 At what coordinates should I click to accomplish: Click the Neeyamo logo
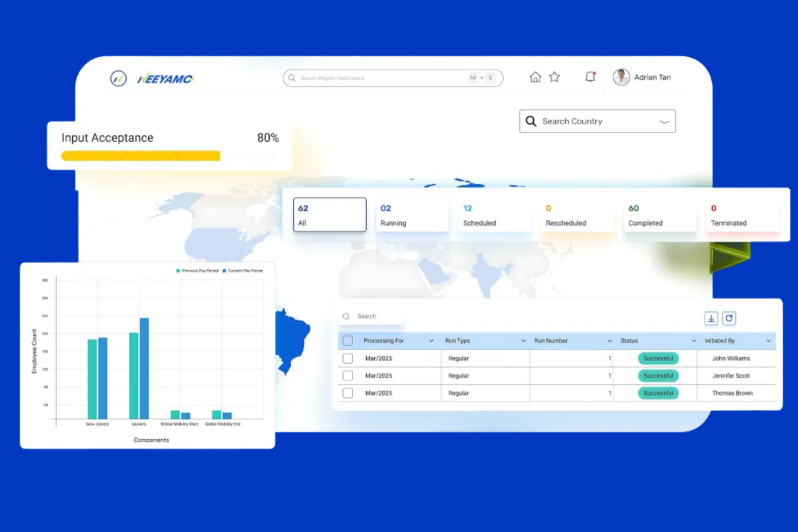(x=166, y=79)
